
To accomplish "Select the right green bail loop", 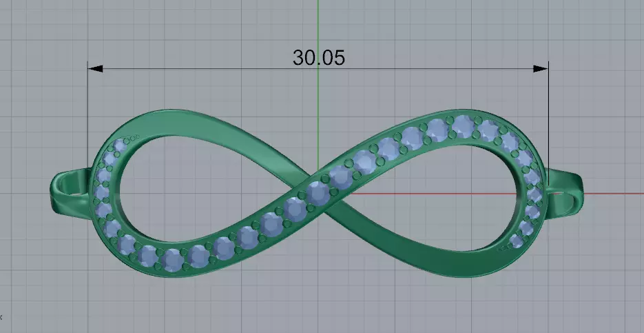I will tap(564, 192).
